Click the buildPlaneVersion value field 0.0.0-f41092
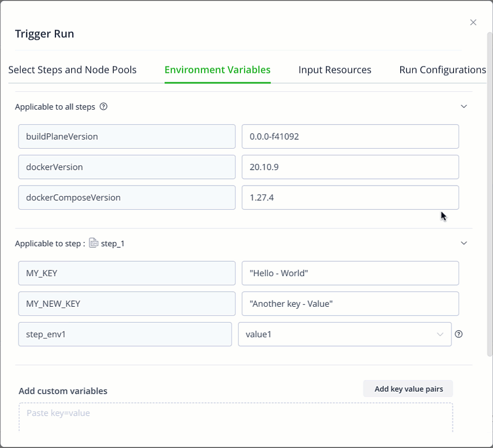The width and height of the screenshot is (493, 448). pyautogui.click(x=350, y=137)
